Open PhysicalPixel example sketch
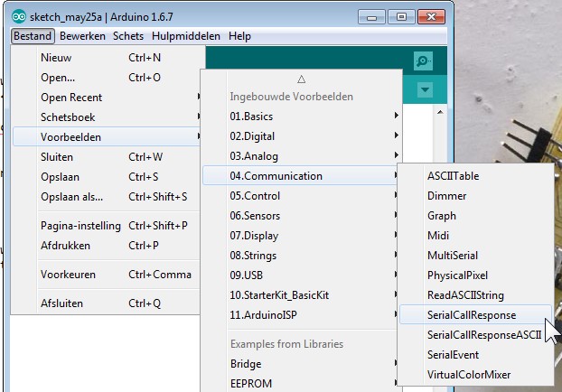Screen dimensions: 562x392 [x=475, y=275]
